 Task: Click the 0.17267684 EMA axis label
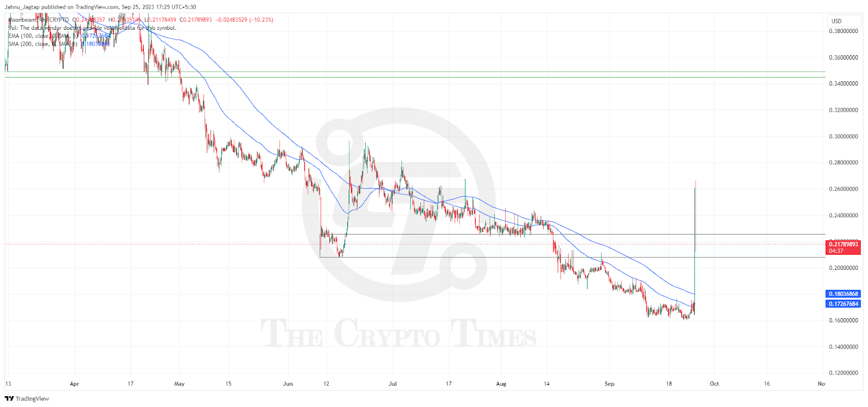click(844, 304)
